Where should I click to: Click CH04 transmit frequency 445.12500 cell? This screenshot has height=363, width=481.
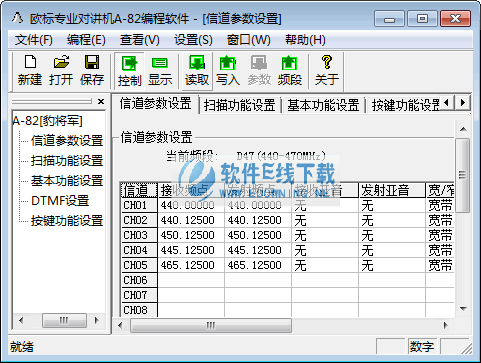[258, 250]
